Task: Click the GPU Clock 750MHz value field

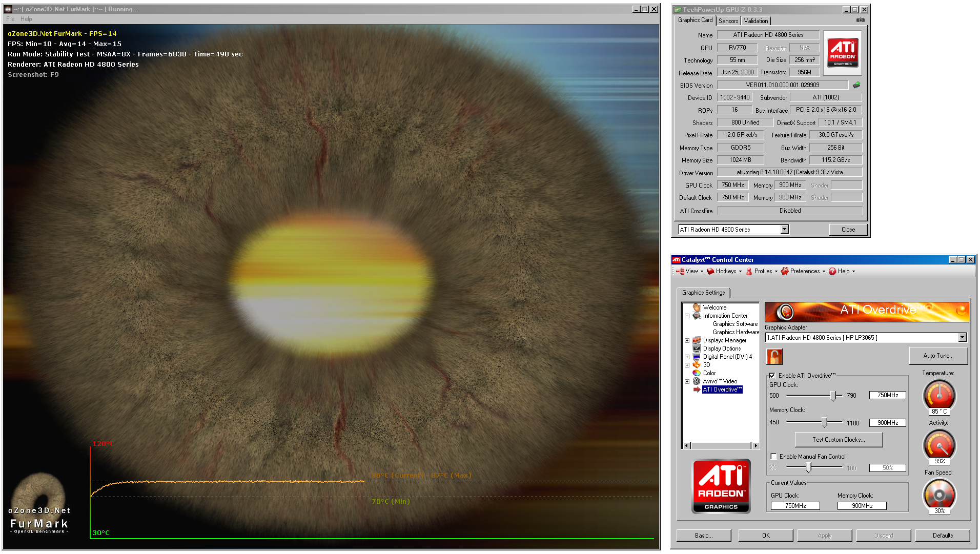Action: pos(887,395)
